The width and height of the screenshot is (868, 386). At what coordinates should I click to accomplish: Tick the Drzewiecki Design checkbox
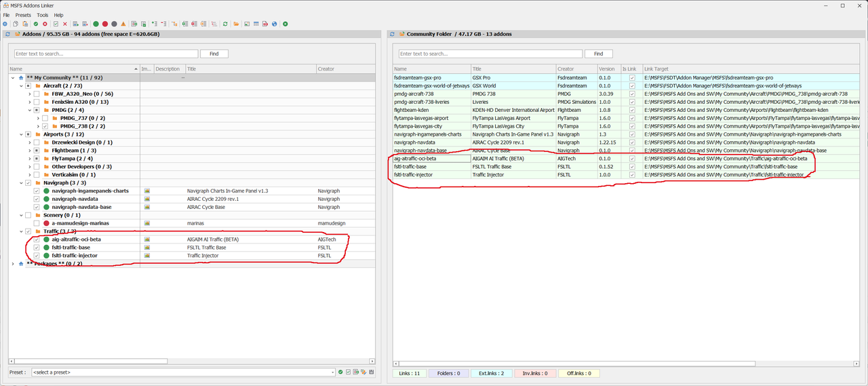pyautogui.click(x=37, y=142)
